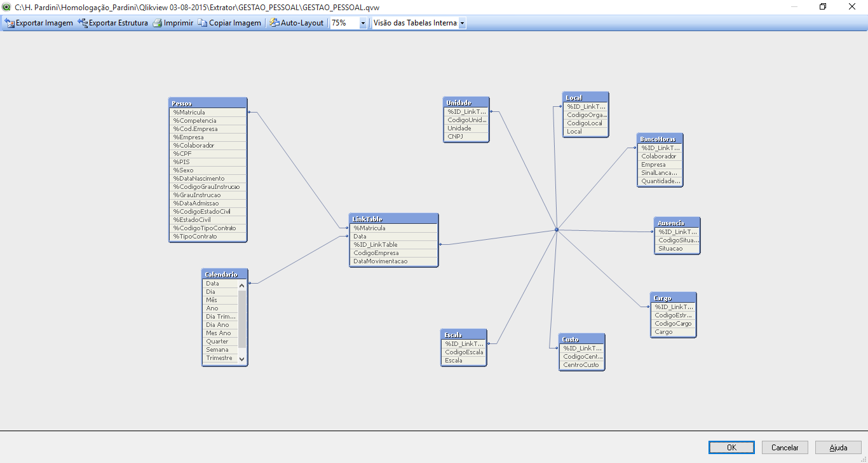
Task: Click the %EstadoCivil field in Pessoa
Action: click(x=208, y=219)
